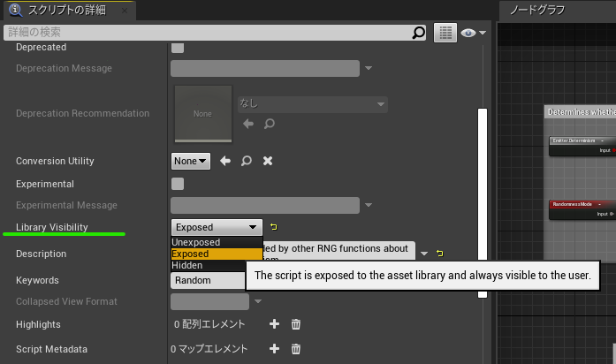Click the None asset thumbnail in Deprecation Recommendation
This screenshot has height=364, width=616.
pos(203,114)
